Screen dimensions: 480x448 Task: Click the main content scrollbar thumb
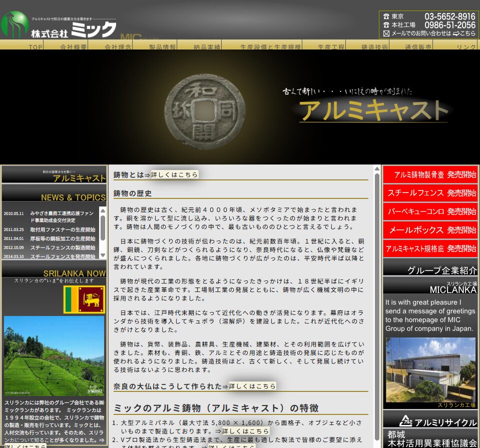click(377, 306)
